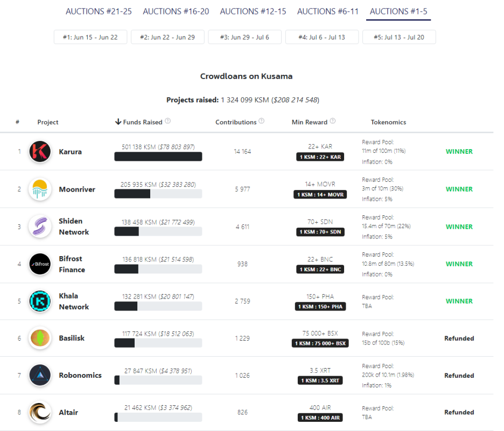Open the Khala Network logo
Screen dimensions: 504x431
(40, 301)
